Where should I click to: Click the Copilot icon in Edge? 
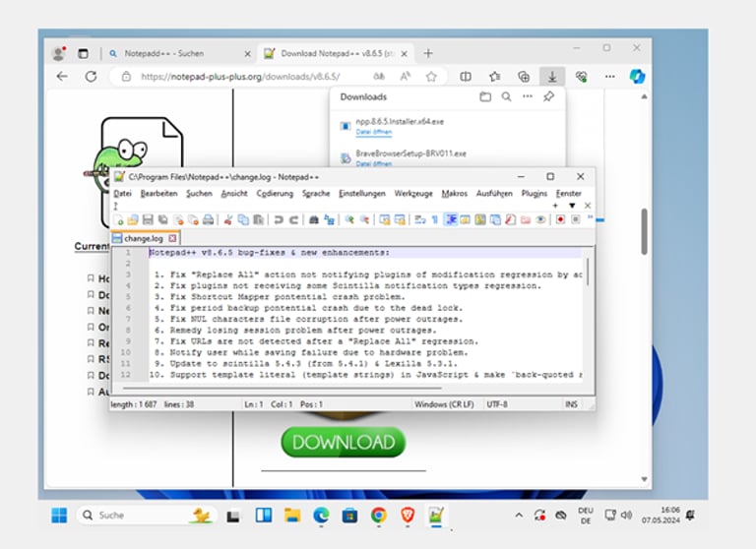(637, 76)
